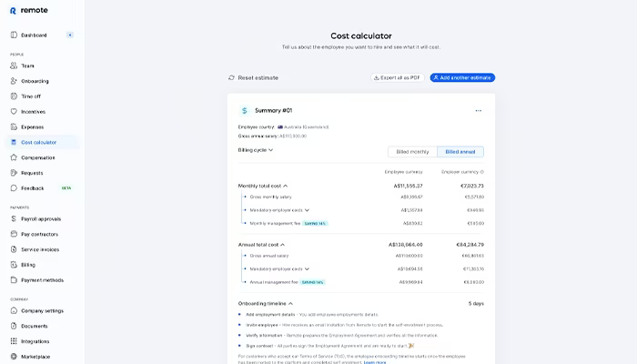Switch to Billed annual

pyautogui.click(x=460, y=152)
